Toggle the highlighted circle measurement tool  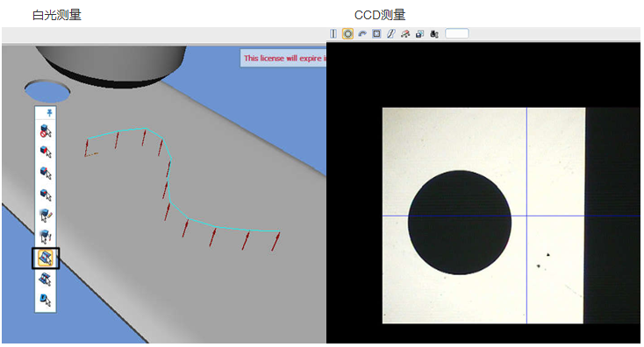[347, 33]
